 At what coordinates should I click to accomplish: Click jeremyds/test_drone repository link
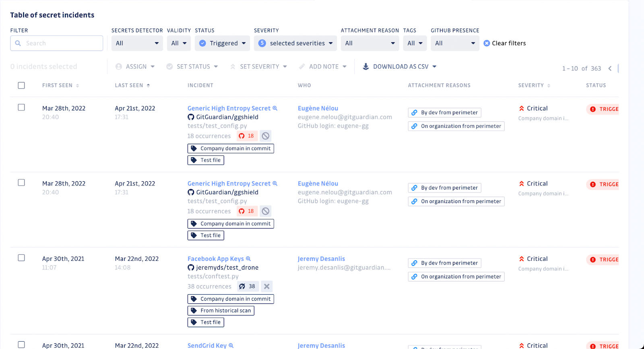click(227, 268)
